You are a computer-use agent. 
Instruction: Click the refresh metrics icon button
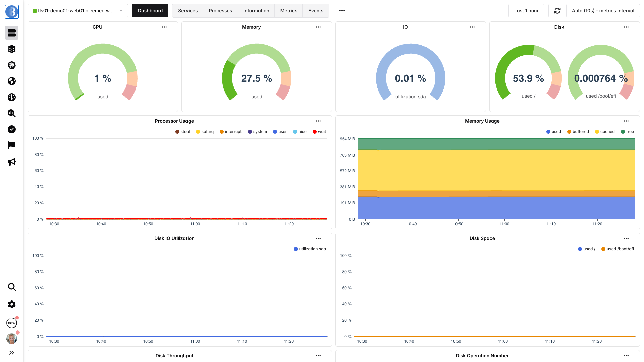[557, 11]
